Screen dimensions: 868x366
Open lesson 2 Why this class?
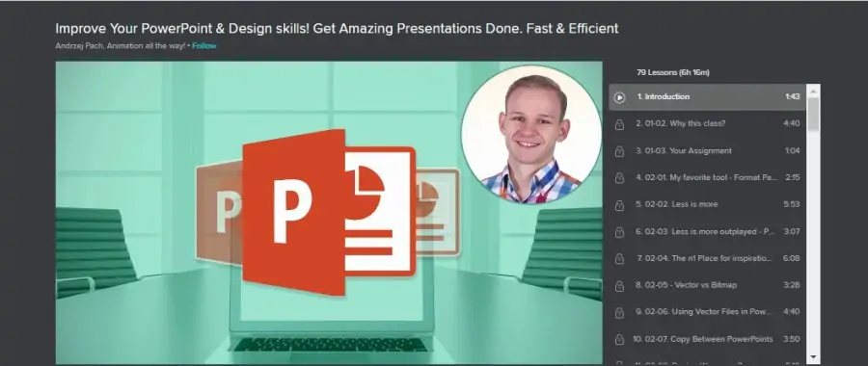click(x=708, y=123)
